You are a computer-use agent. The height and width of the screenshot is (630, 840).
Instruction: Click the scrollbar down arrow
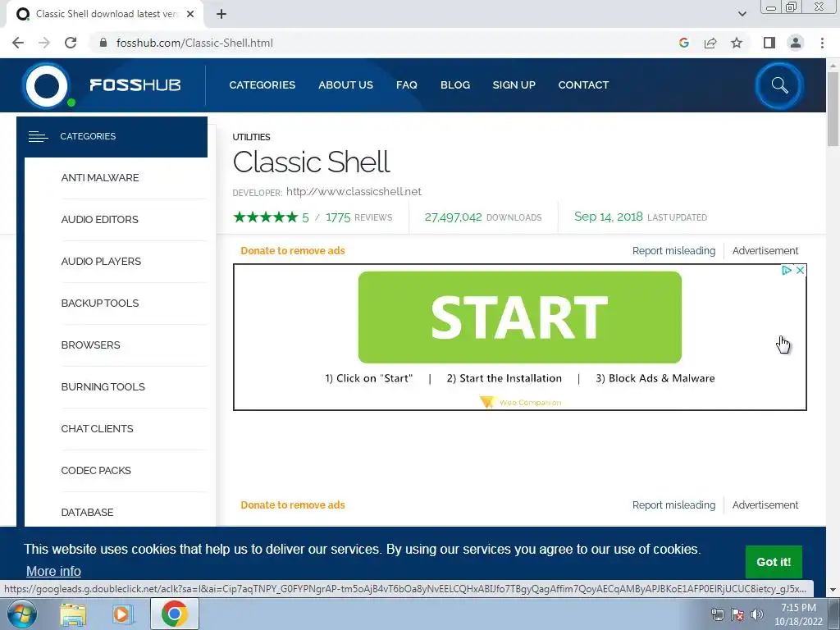833,589
